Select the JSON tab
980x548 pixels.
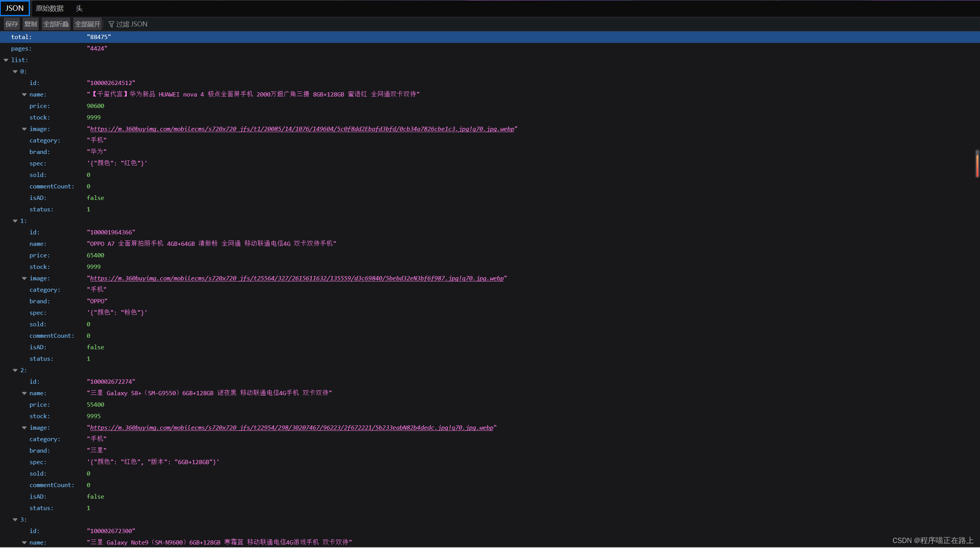15,8
